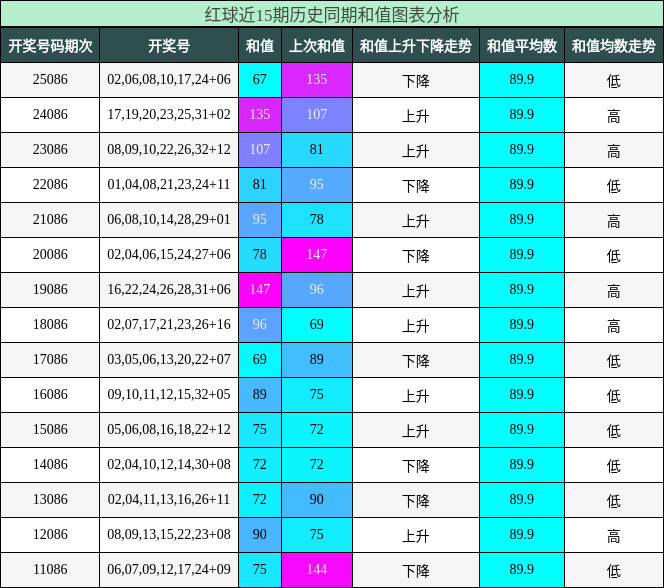Select draw numbers 02,04,06,15,24,27+06
Viewport: 664px width, 588px height.
[169, 254]
